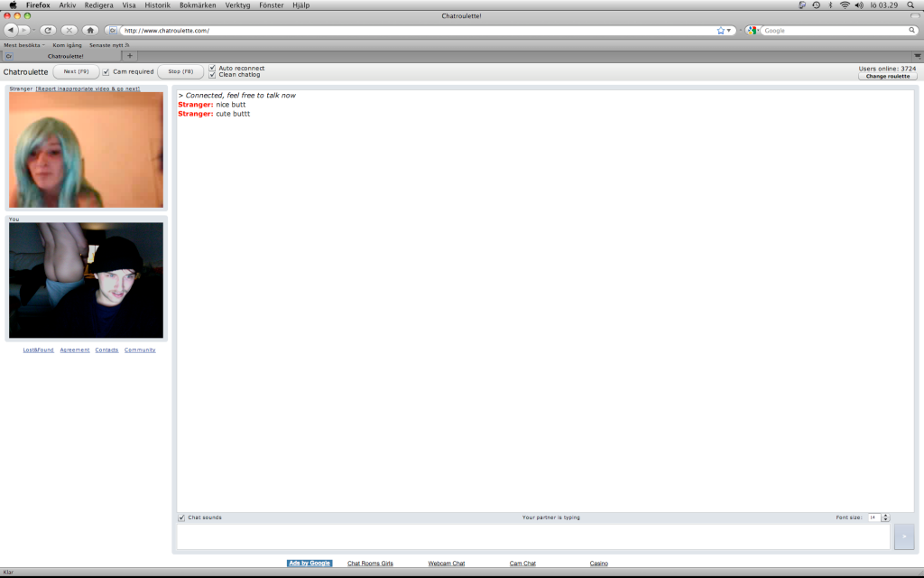Click the font size value field
The width and height of the screenshot is (924, 578).
873,517
